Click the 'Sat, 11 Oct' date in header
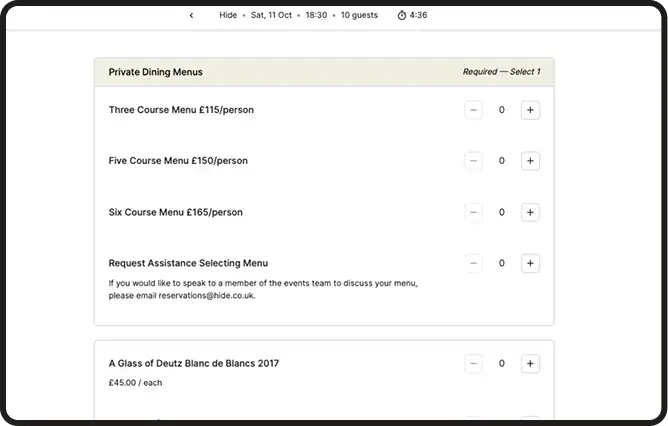Image resolution: width=668 pixels, height=426 pixels. (x=271, y=15)
